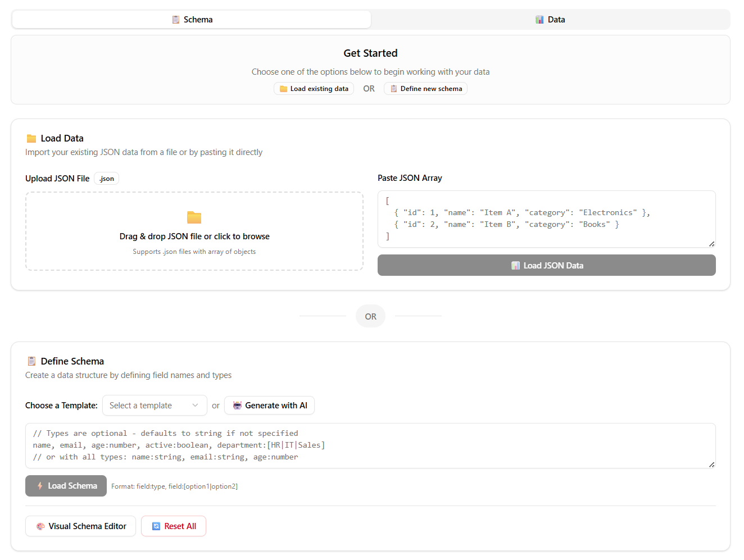
Task: Switch to the Data tab
Action: [x=550, y=20]
